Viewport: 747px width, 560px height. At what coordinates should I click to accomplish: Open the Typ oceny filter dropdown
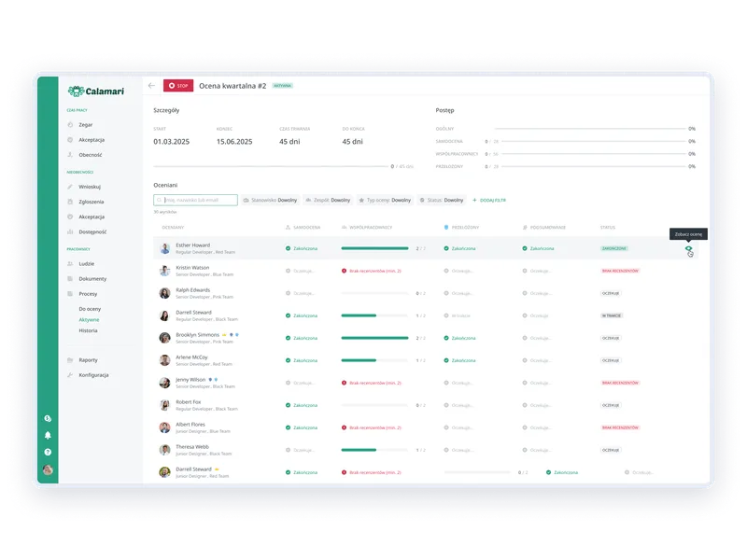tap(385, 200)
